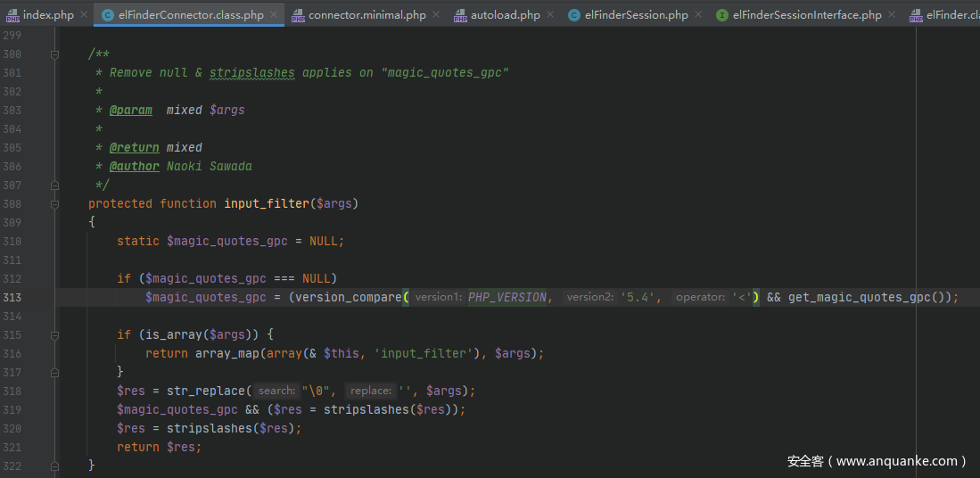Click the class icon on elFinderSession.php tab
The image size is (980, 478).
[x=574, y=15]
